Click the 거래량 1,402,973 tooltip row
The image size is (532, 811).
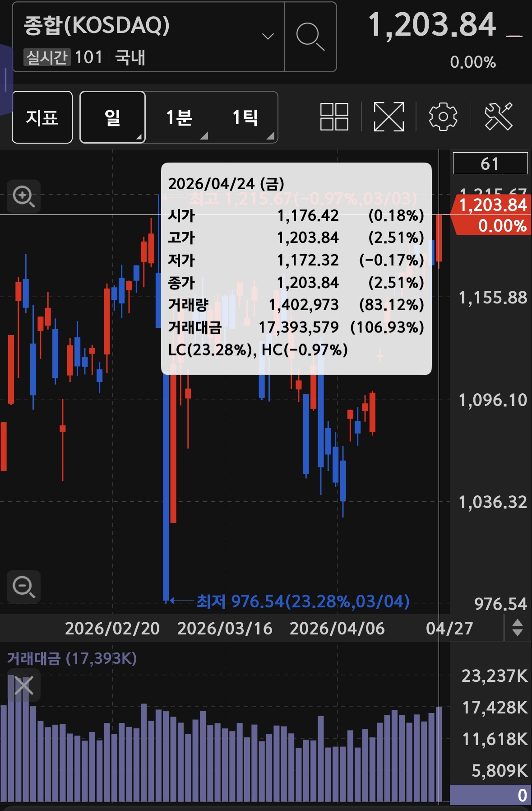[x=296, y=305]
